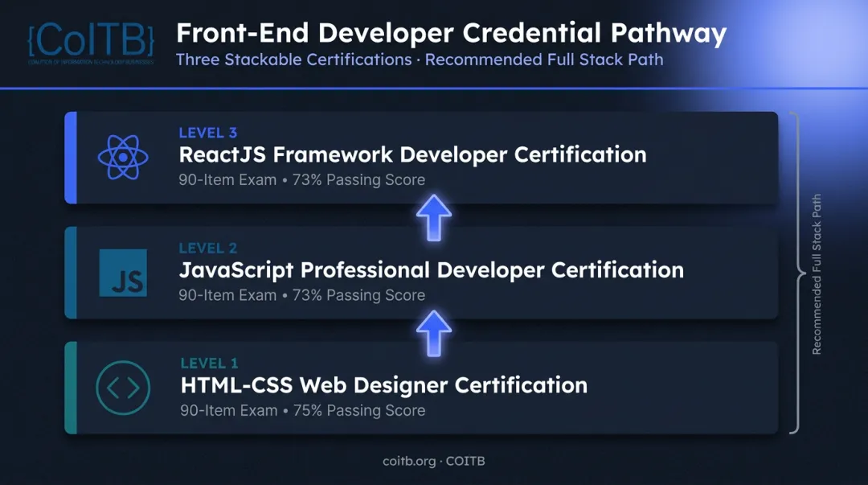Viewport: 868px width, 485px height.
Task: Click the LEVEL 2 label
Action: point(207,248)
